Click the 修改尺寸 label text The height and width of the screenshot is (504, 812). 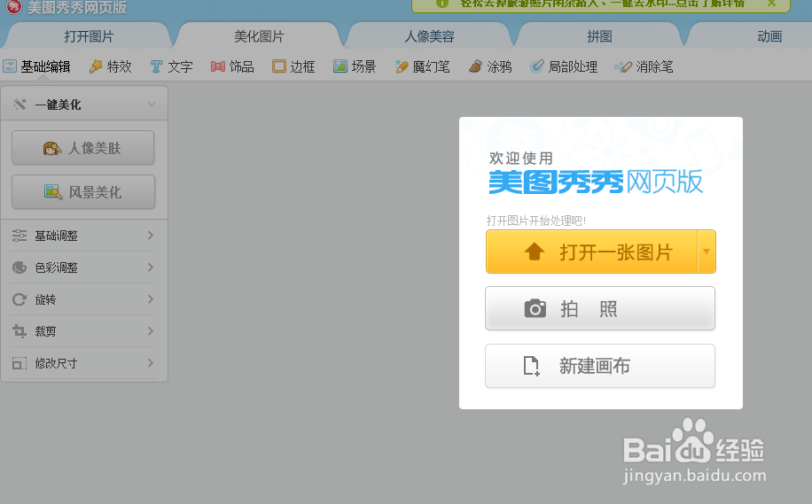(56, 364)
